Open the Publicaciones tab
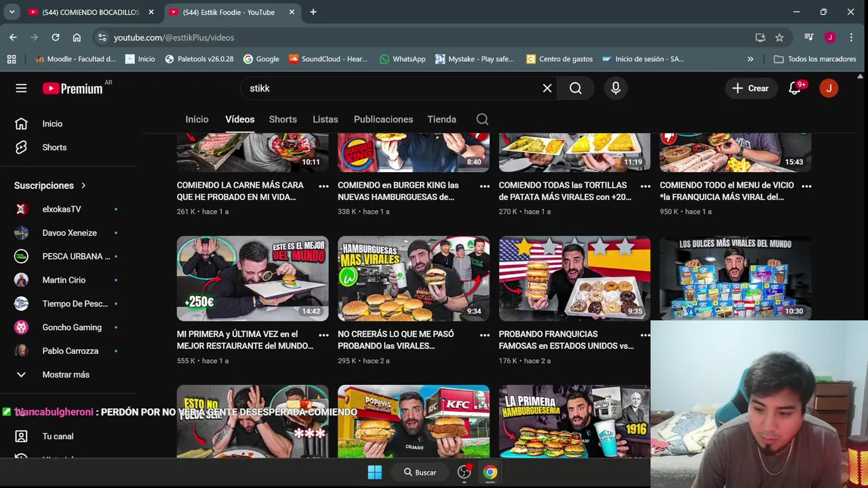The image size is (868, 488). [x=383, y=119]
